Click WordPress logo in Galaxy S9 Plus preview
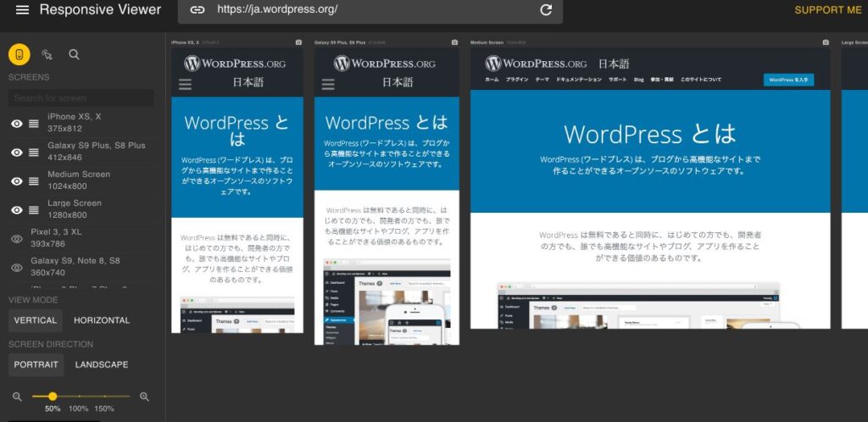This screenshot has height=422, width=868. (x=384, y=64)
